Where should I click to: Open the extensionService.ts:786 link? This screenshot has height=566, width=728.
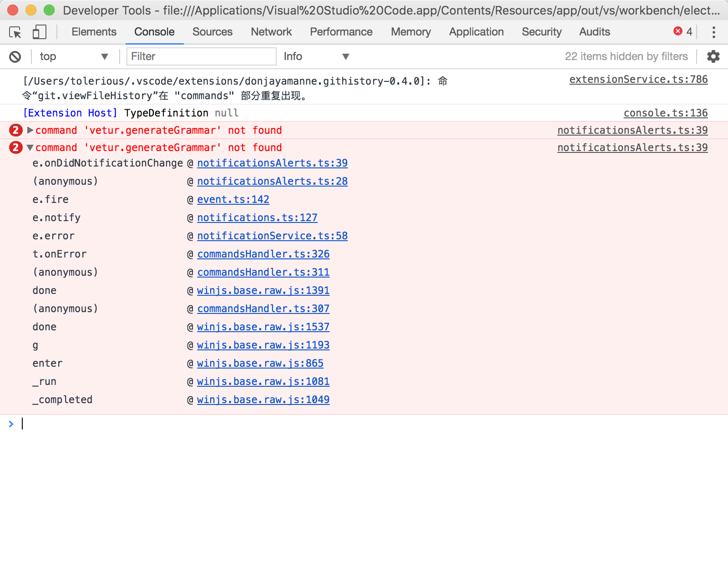[x=638, y=79]
